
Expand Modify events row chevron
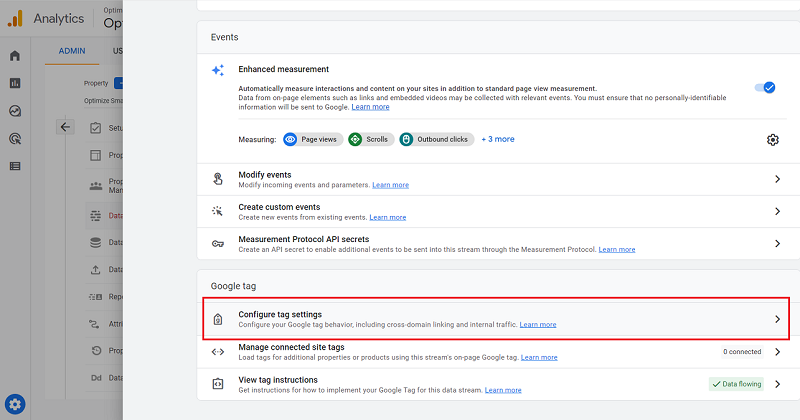click(778, 179)
